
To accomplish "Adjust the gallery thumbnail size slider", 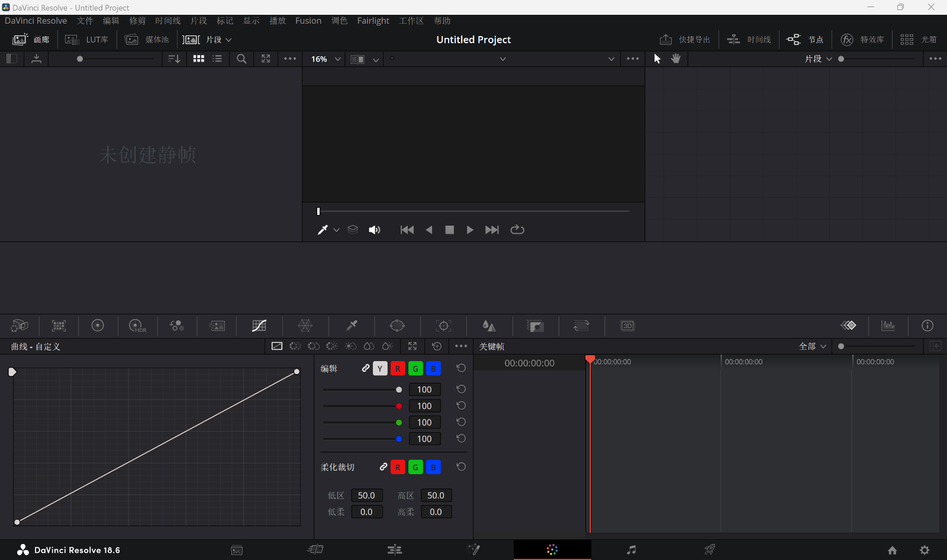I will pyautogui.click(x=80, y=59).
